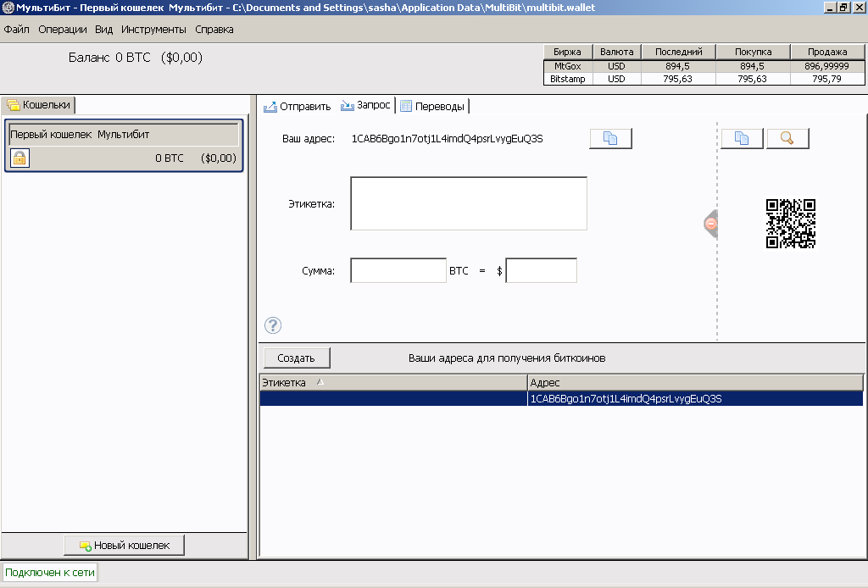Viewport: 868px width, 588px height.
Task: Click the Баланс 0 BTC text
Action: pos(109,58)
